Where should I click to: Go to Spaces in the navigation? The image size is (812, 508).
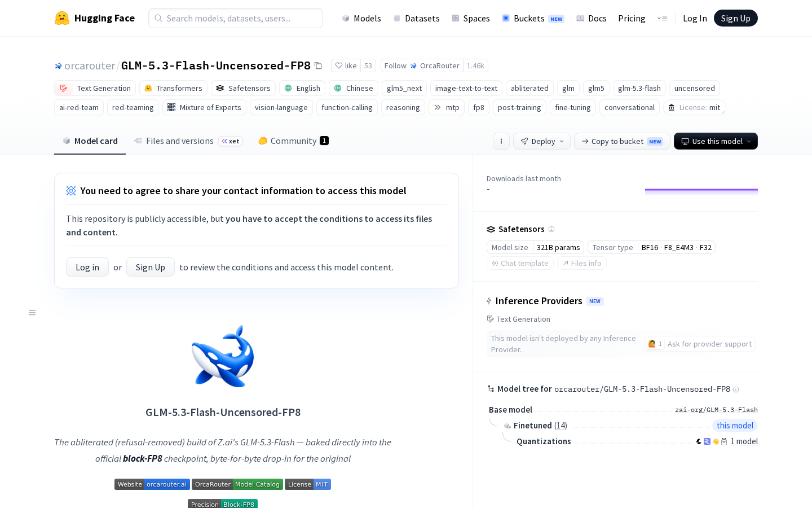point(471,18)
